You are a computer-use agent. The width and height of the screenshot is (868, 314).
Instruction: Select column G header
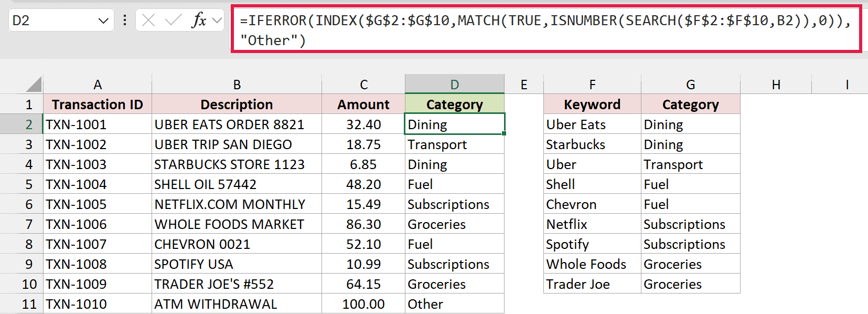(x=691, y=85)
